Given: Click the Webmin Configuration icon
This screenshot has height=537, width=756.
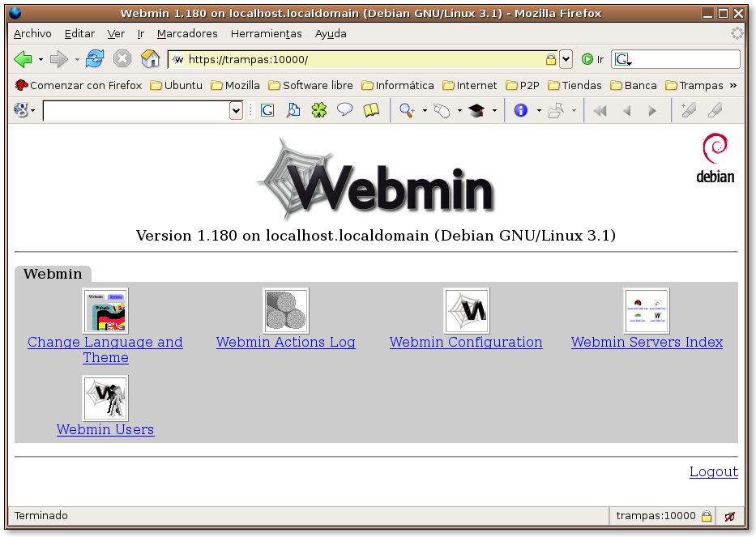Looking at the screenshot, I should click(466, 311).
